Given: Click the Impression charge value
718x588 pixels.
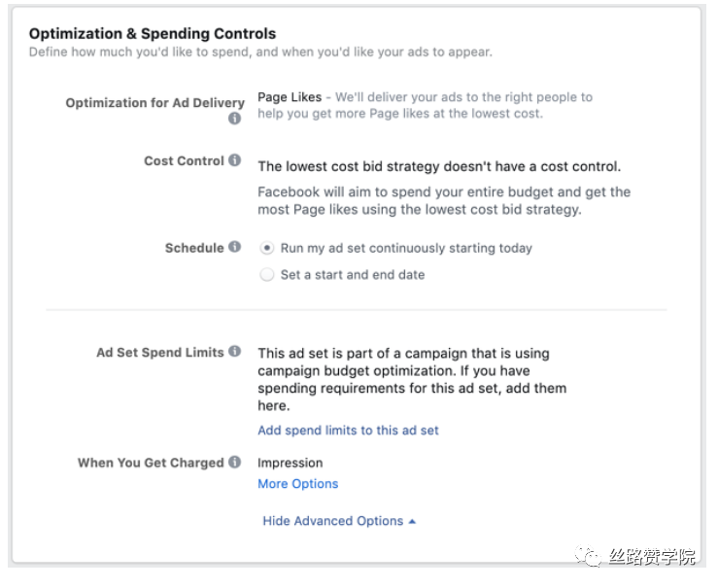Looking at the screenshot, I should click(290, 463).
